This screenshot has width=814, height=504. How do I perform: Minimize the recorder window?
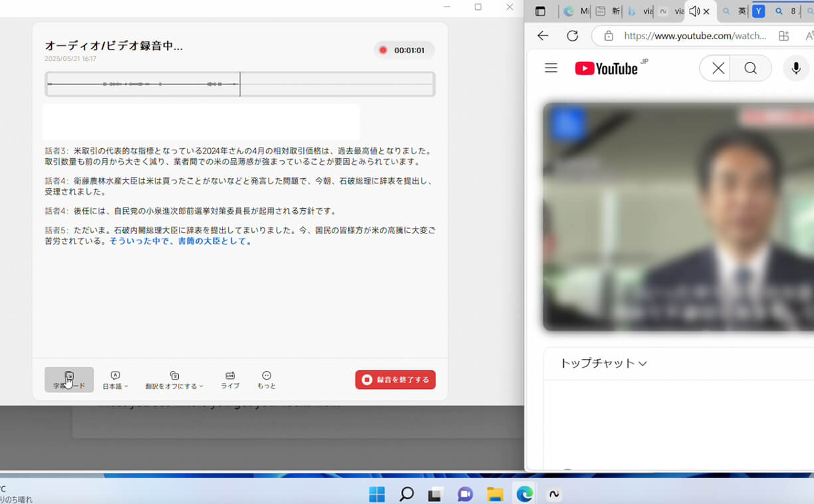tap(447, 7)
